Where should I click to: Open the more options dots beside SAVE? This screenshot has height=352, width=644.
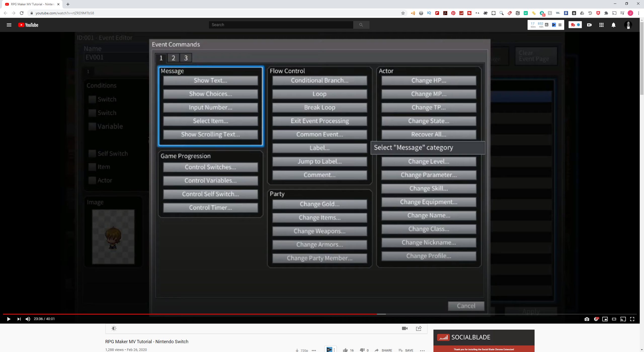pyautogui.click(x=422, y=350)
